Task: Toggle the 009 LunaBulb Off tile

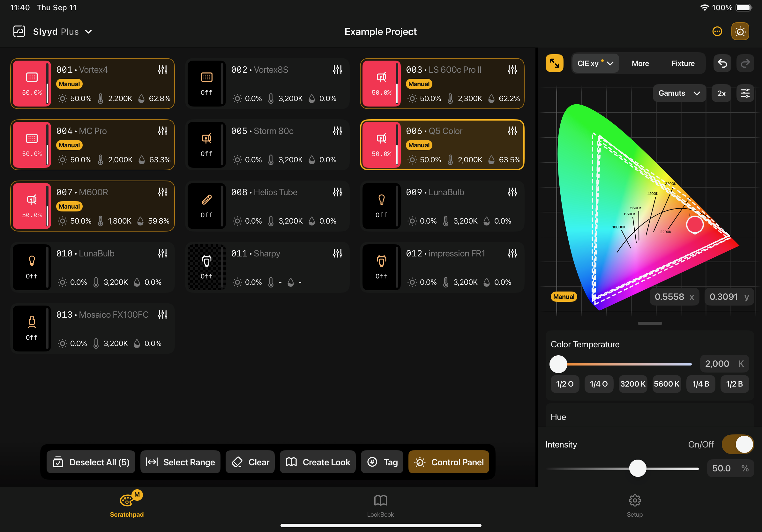Action: (x=381, y=206)
